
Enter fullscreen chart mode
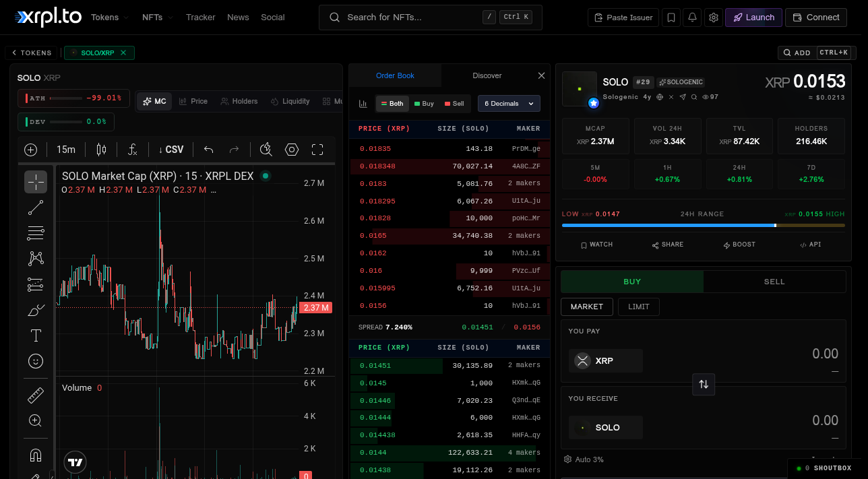317,150
